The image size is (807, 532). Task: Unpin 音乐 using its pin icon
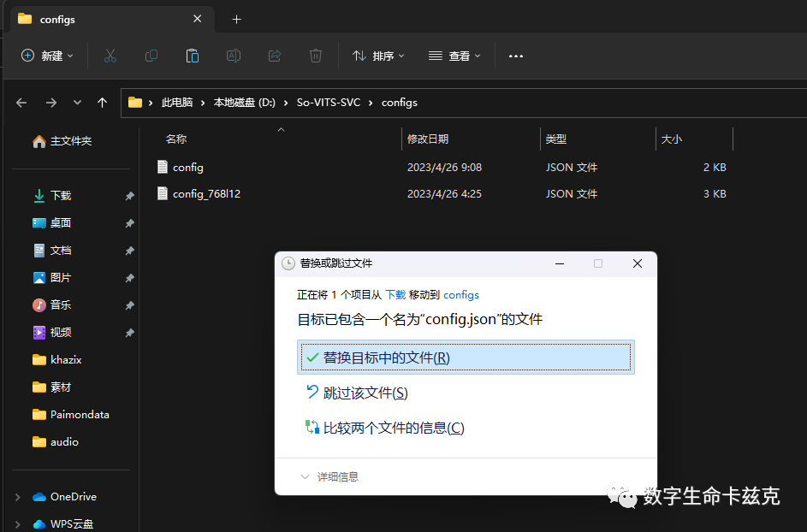(130, 305)
